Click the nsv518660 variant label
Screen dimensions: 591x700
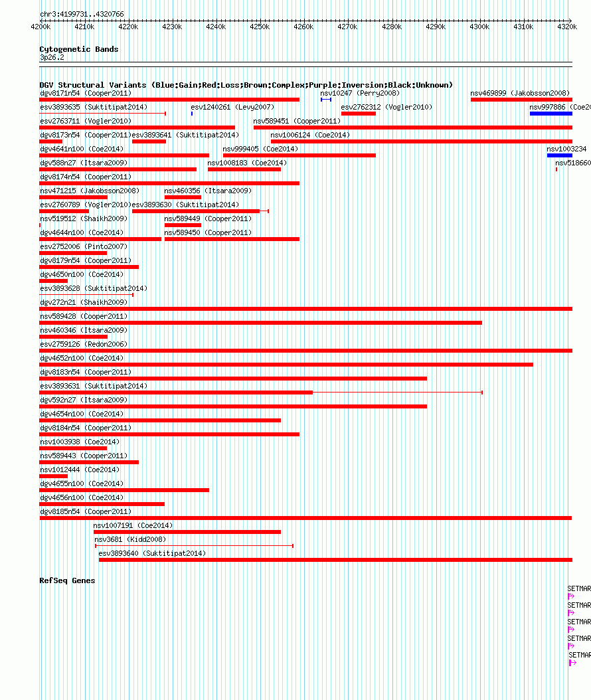[x=573, y=163]
